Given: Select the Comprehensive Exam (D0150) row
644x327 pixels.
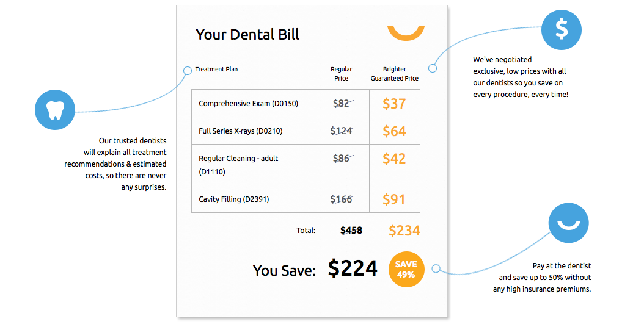Looking at the screenshot, I should tap(306, 103).
